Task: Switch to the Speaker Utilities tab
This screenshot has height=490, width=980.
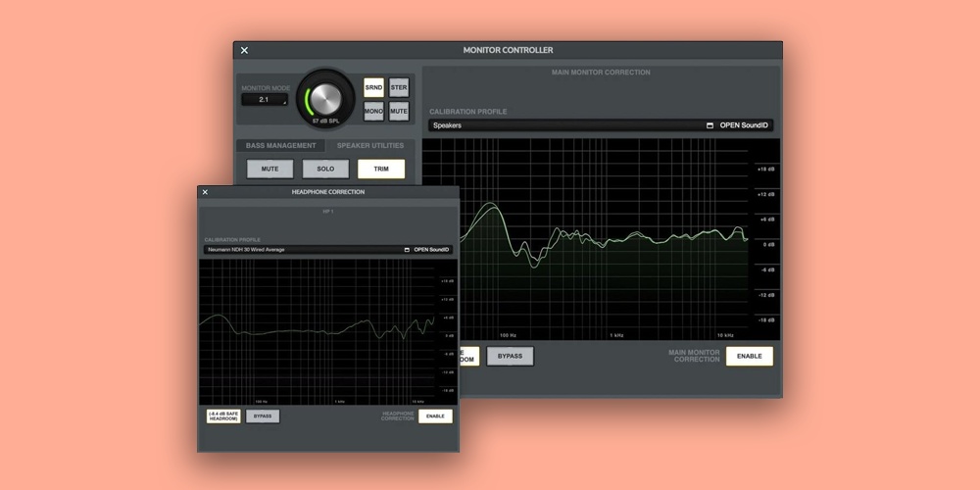Action: (x=369, y=145)
